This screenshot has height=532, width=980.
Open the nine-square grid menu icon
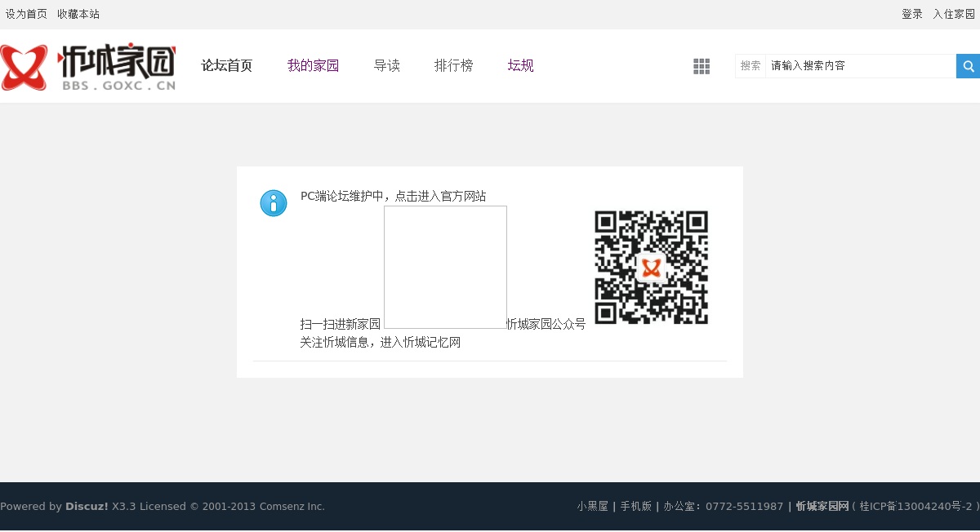(702, 66)
